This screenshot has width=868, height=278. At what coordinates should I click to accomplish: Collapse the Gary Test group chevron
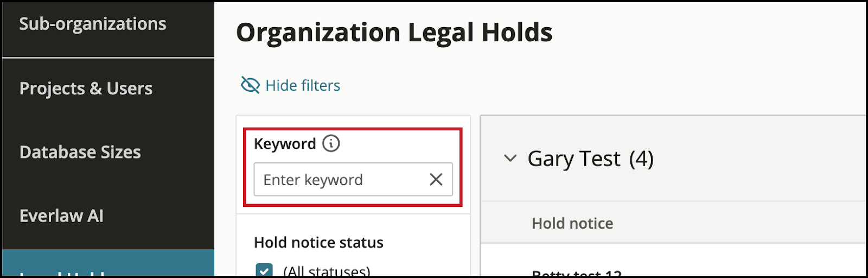point(510,159)
